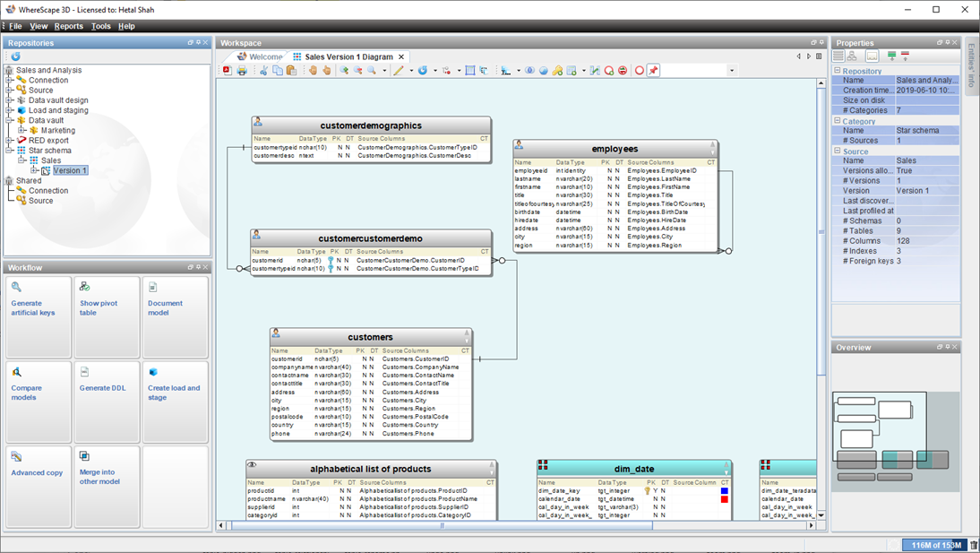Collapse the Star schema tree node
980x553 pixels.
coord(10,151)
